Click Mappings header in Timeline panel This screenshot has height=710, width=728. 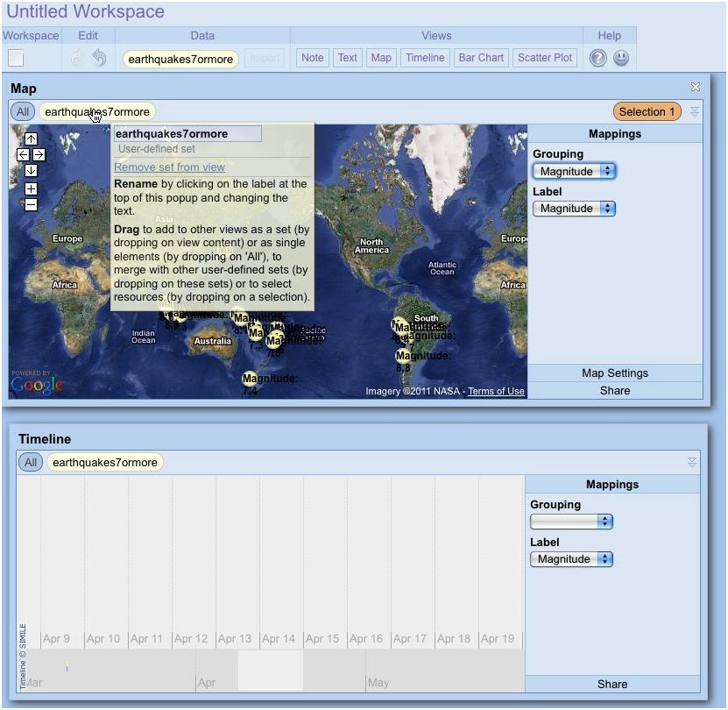click(612, 484)
